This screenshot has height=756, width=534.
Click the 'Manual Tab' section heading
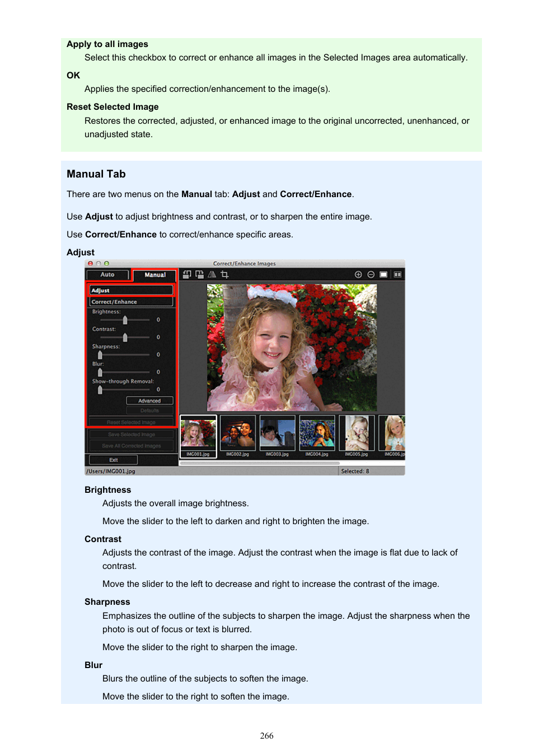point(96,174)
